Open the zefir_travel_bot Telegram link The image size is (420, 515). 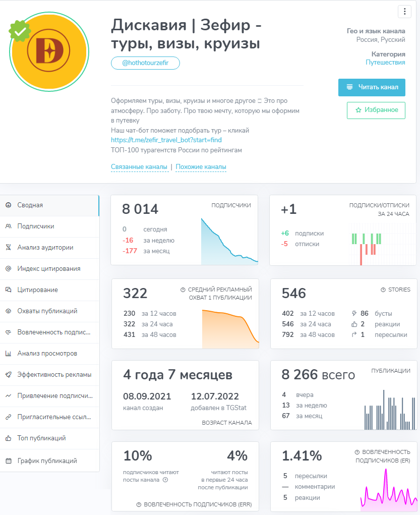(166, 140)
